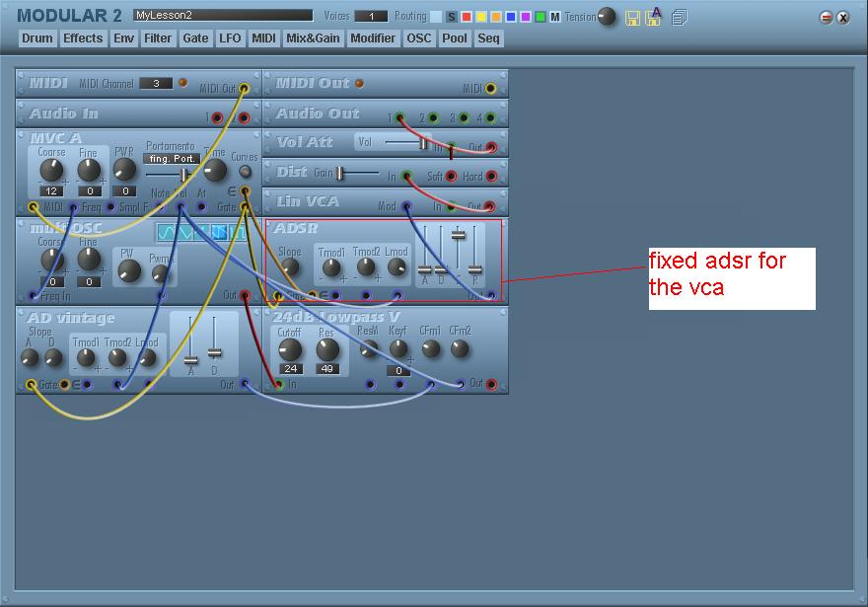Open the fing. Port. portamento mode selector
Image resolution: width=868 pixels, height=607 pixels.
pos(172,158)
